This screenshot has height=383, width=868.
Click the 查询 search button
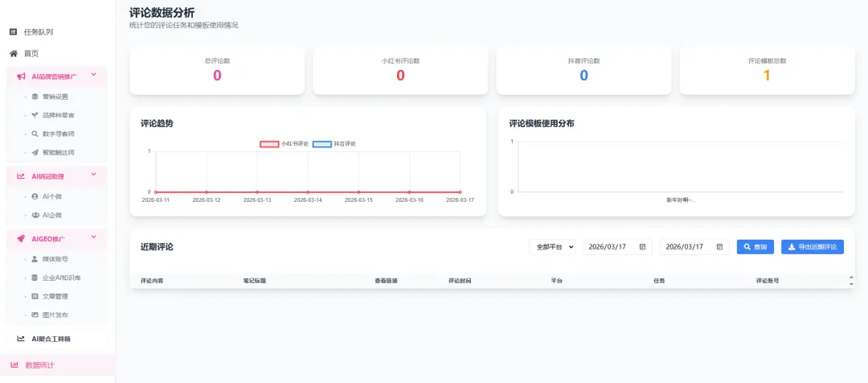(x=755, y=247)
